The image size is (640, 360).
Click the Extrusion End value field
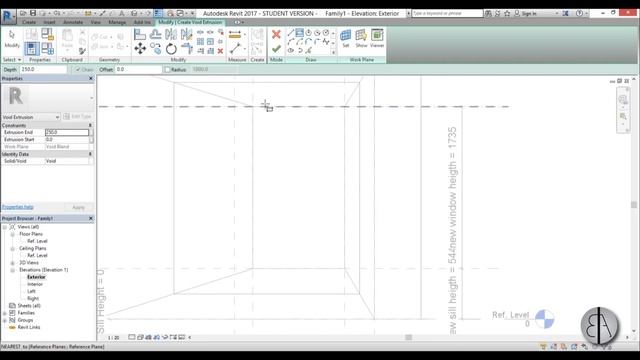[x=67, y=132]
